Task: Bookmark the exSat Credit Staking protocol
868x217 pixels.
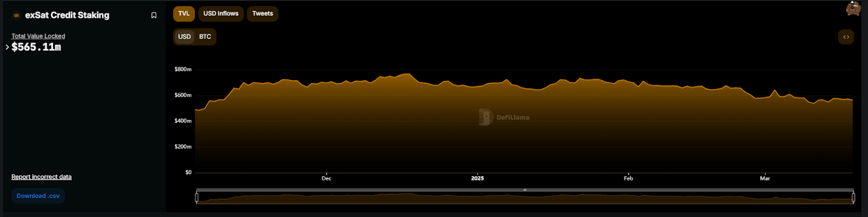Action: [x=154, y=15]
